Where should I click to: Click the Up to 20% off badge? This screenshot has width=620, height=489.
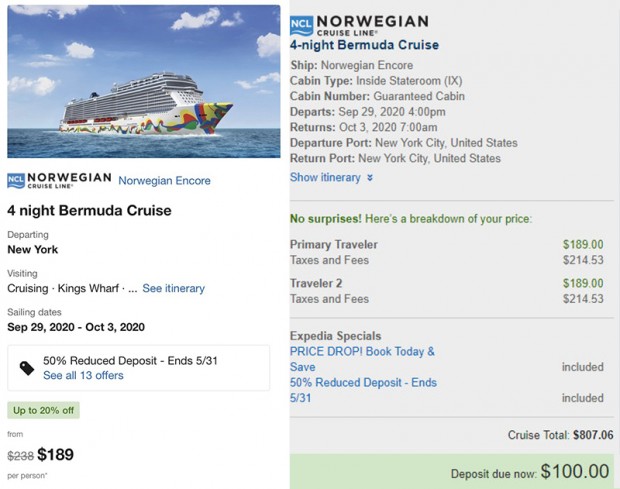tap(43, 410)
